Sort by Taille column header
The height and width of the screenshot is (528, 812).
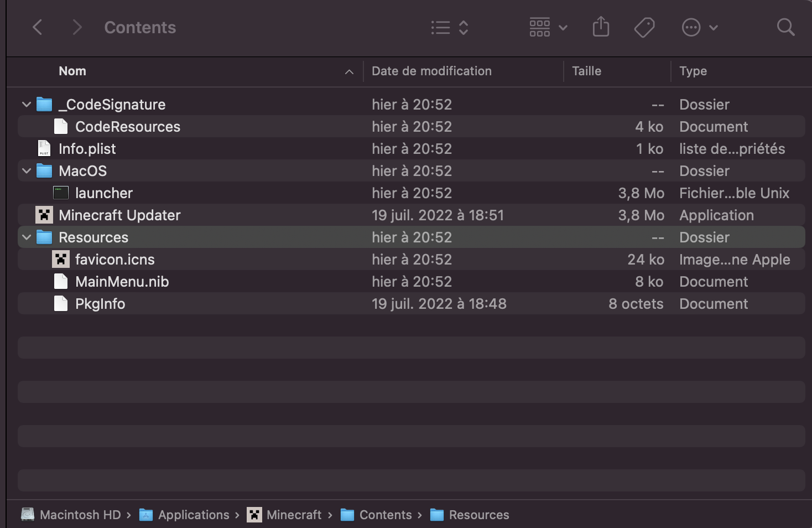pos(586,71)
